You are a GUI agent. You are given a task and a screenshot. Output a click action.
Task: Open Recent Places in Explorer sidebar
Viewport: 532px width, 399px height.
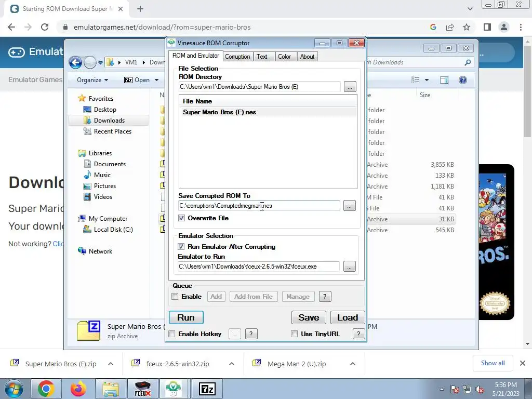[x=113, y=131]
